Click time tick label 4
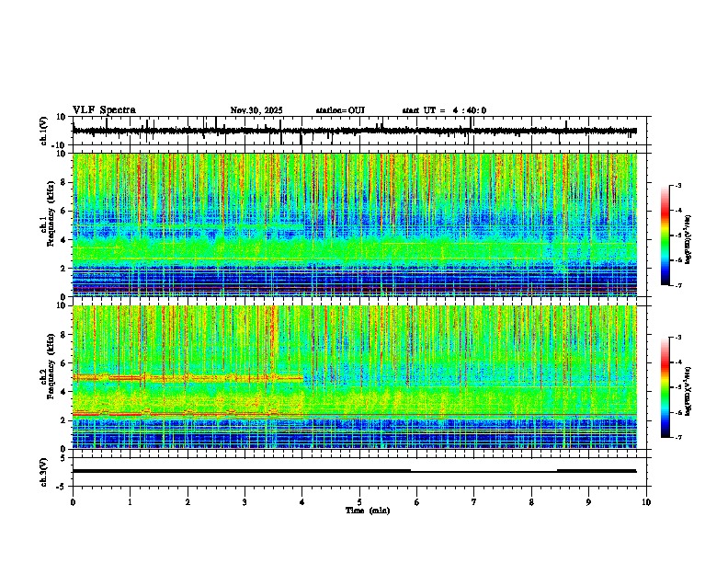The image size is (728, 563). [x=302, y=502]
